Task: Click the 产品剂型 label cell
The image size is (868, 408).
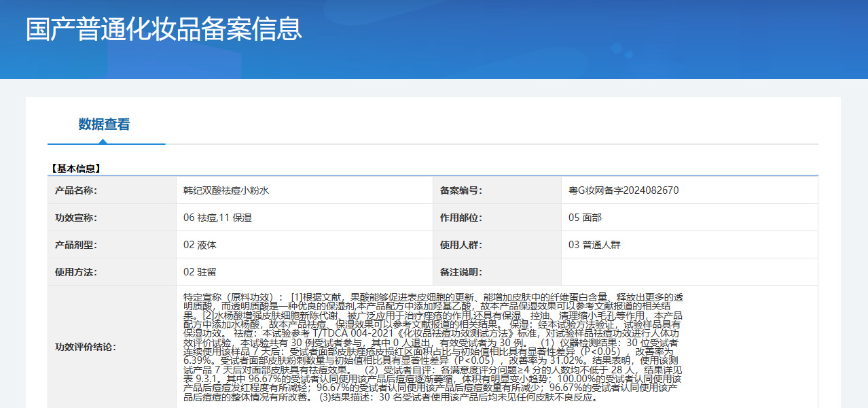Action: click(x=112, y=245)
